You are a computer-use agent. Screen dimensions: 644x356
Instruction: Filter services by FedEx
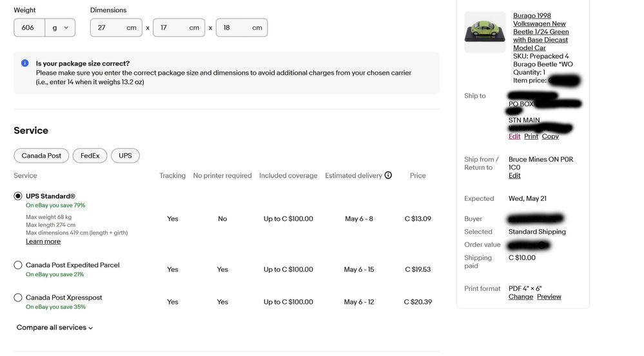click(x=90, y=155)
